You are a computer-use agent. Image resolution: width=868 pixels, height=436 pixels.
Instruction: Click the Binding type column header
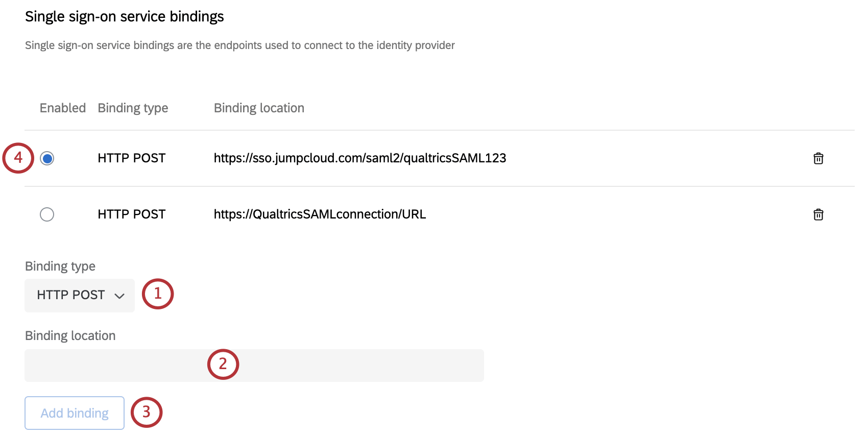132,108
